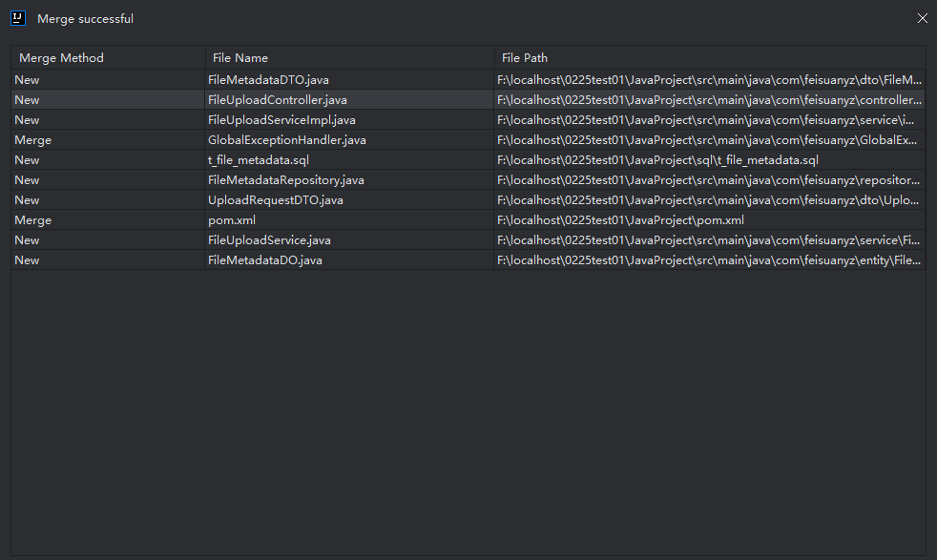The width and height of the screenshot is (937, 560).
Task: Close the Merge successful dialog
Action: (922, 18)
